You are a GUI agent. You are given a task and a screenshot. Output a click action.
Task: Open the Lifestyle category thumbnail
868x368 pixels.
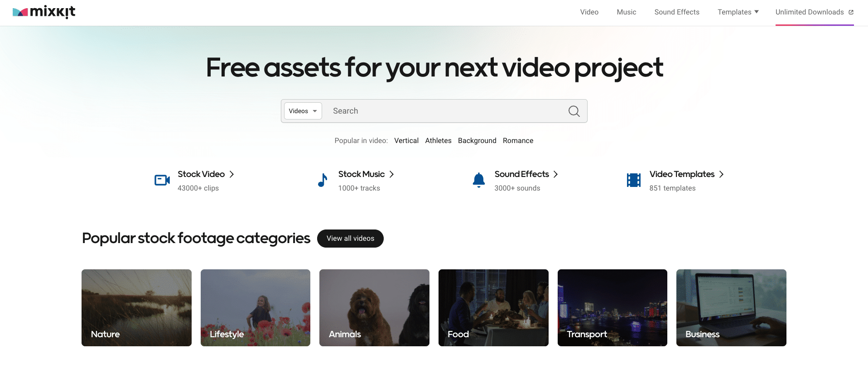click(x=256, y=308)
